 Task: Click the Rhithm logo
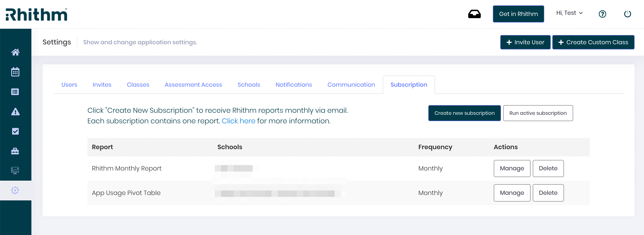pyautogui.click(x=37, y=14)
